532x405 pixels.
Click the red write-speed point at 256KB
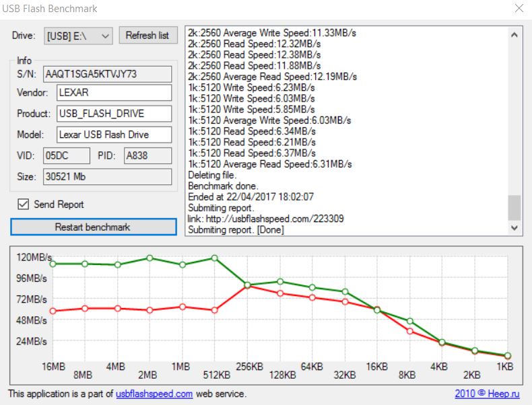click(247, 285)
